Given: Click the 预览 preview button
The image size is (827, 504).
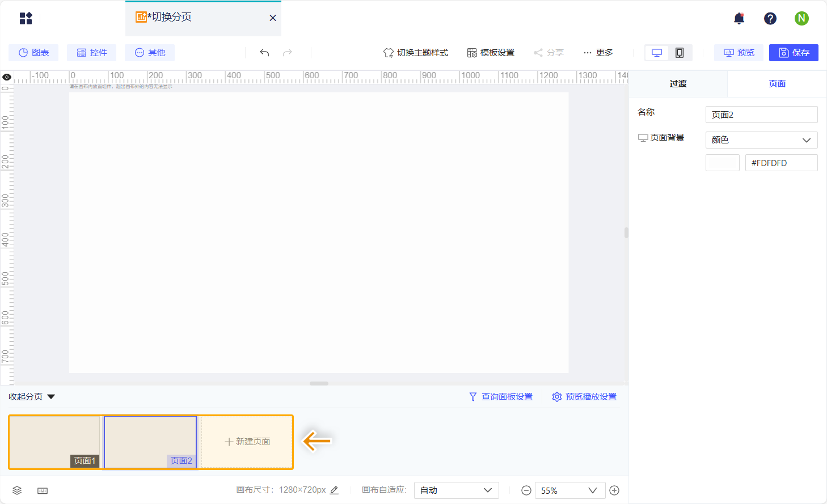Looking at the screenshot, I should [x=739, y=53].
